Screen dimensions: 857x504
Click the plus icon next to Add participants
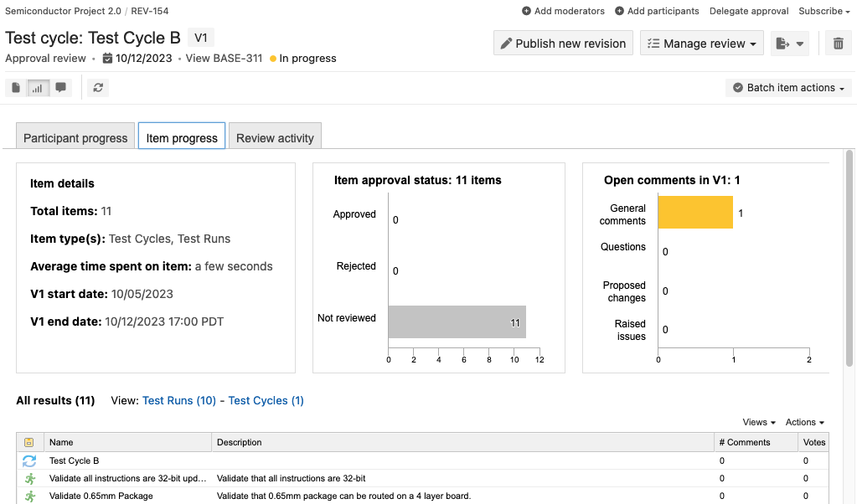point(619,11)
